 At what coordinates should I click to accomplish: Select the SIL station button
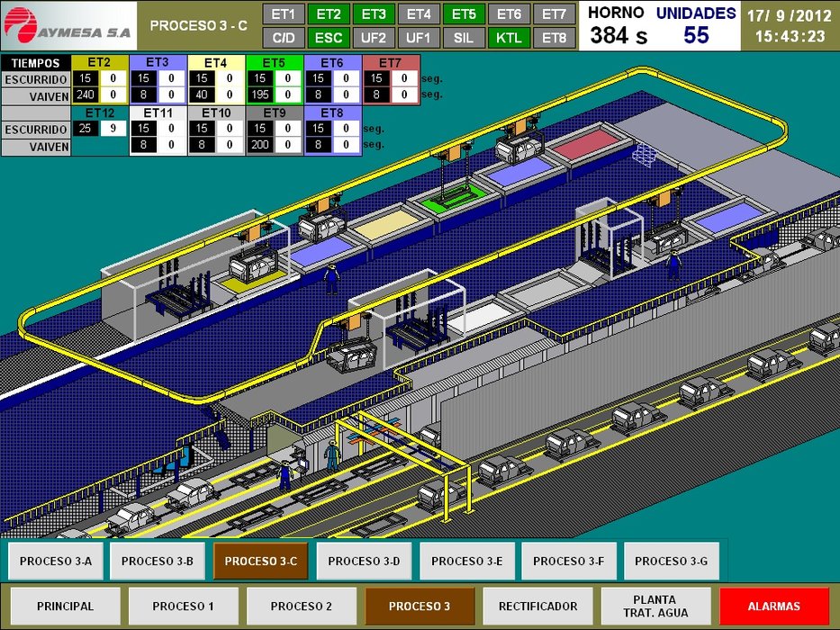464,38
